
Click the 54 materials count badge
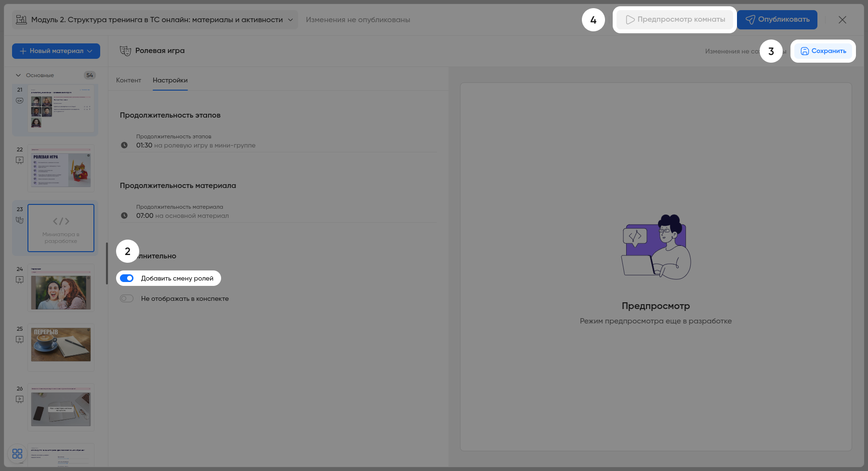point(90,75)
